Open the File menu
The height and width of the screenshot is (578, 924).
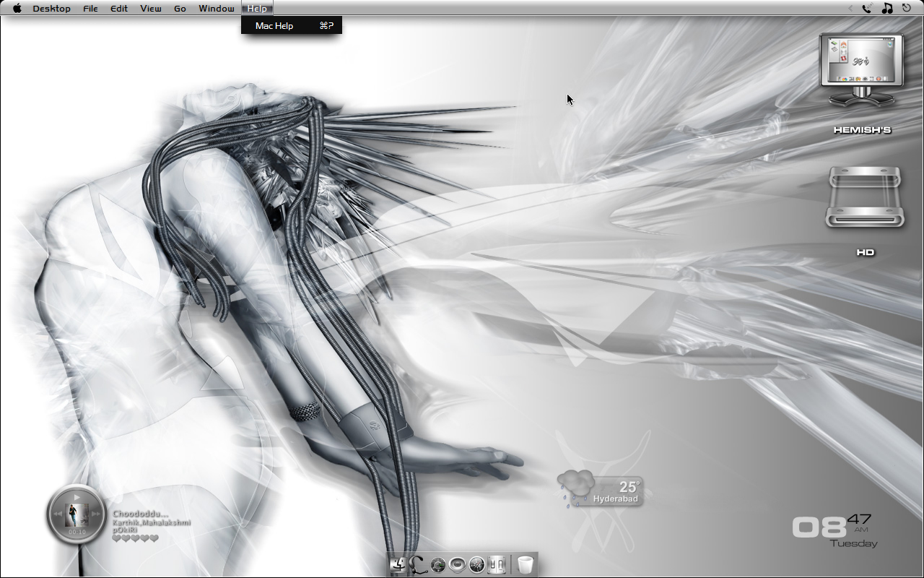click(90, 9)
